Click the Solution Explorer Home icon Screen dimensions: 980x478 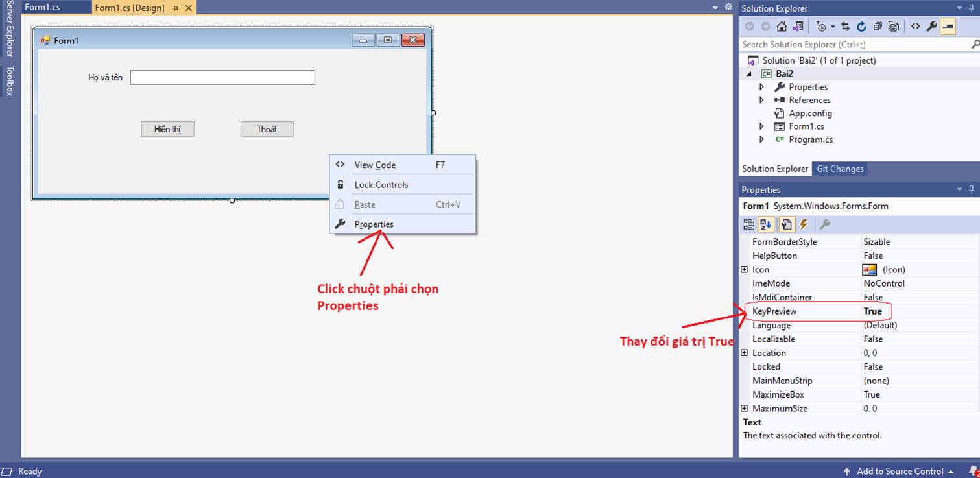point(781,27)
